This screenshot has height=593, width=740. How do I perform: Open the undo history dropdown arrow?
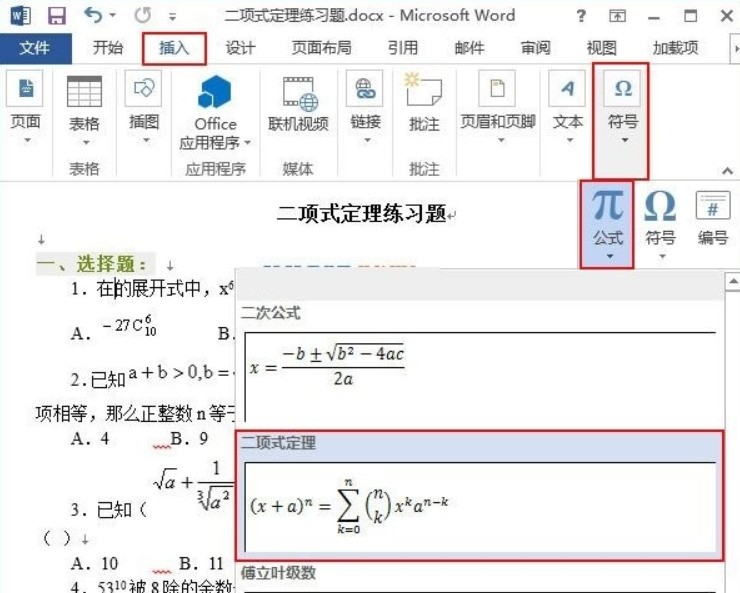tap(112, 16)
